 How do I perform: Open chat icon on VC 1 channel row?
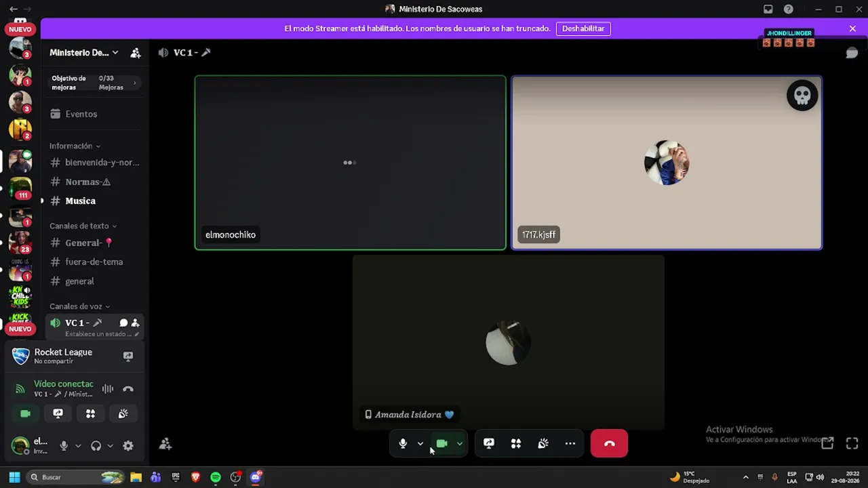click(x=123, y=323)
